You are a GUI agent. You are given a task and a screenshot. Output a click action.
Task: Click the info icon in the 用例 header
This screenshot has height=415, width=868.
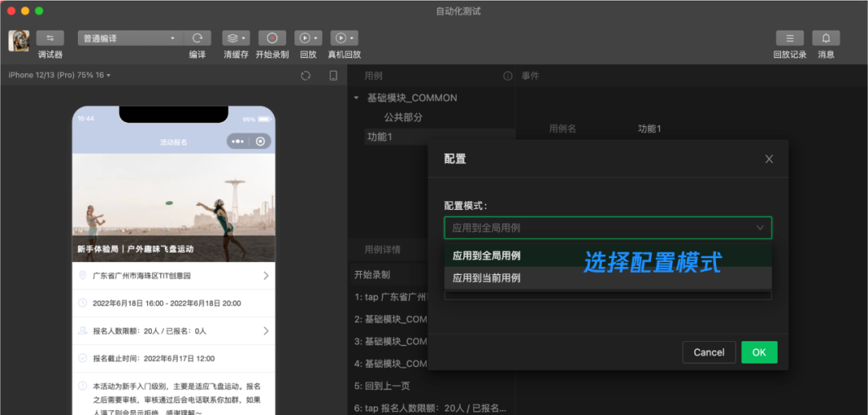[508, 76]
